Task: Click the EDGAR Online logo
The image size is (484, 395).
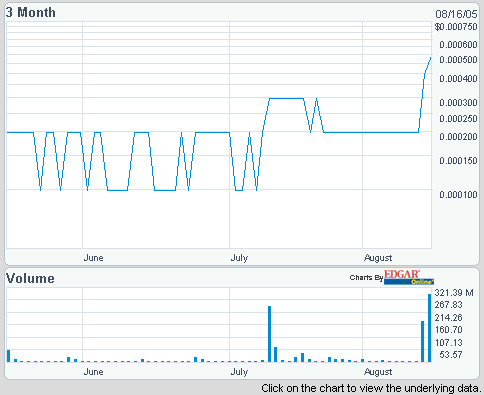Action: coord(409,277)
